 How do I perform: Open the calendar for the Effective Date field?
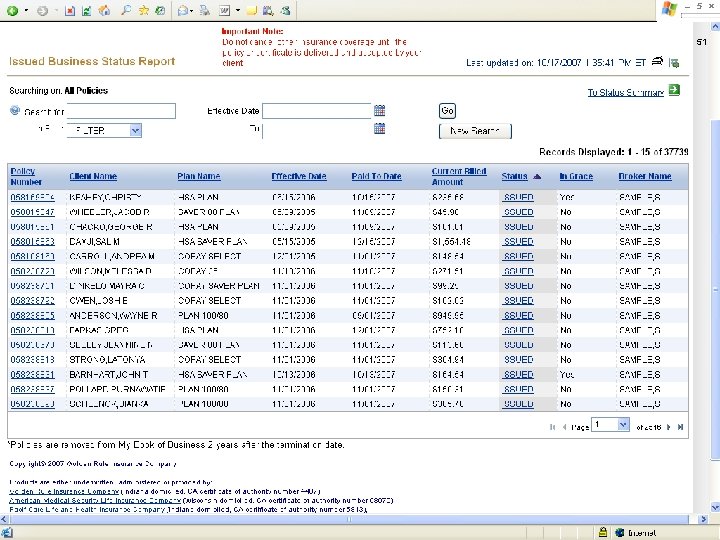pyautogui.click(x=379, y=111)
